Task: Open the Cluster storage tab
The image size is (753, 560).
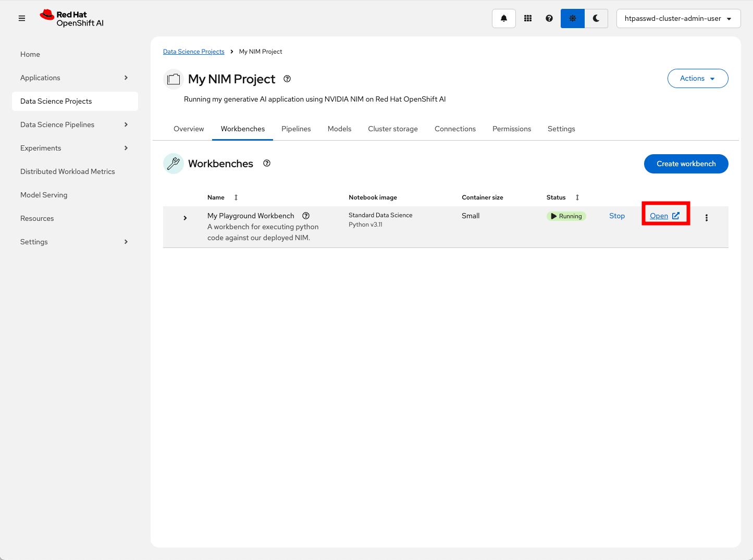Action: [392, 129]
